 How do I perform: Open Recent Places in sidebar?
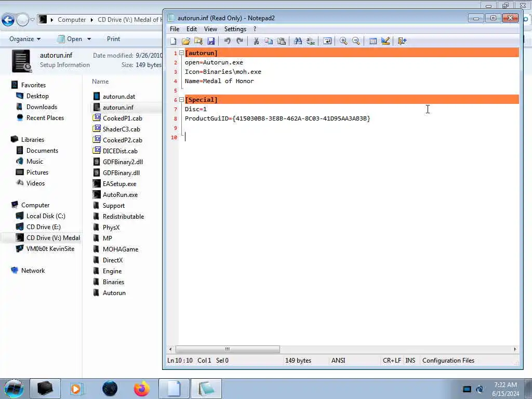(45, 118)
